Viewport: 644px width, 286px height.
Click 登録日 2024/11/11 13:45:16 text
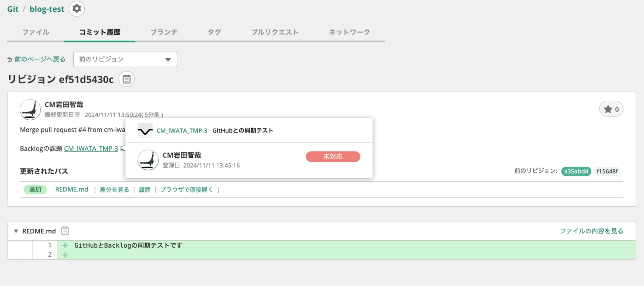coord(201,165)
